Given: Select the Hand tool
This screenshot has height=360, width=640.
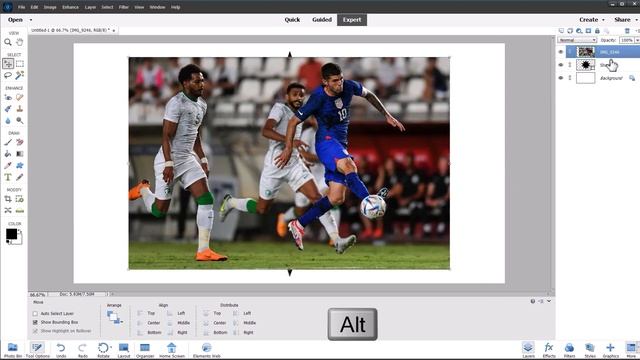Looking at the screenshot, I should (20, 42).
